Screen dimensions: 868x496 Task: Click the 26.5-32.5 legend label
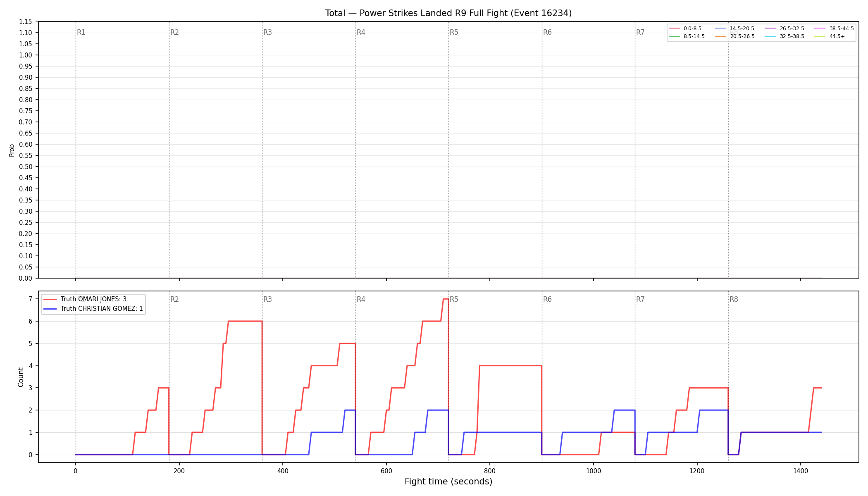pyautogui.click(x=792, y=29)
